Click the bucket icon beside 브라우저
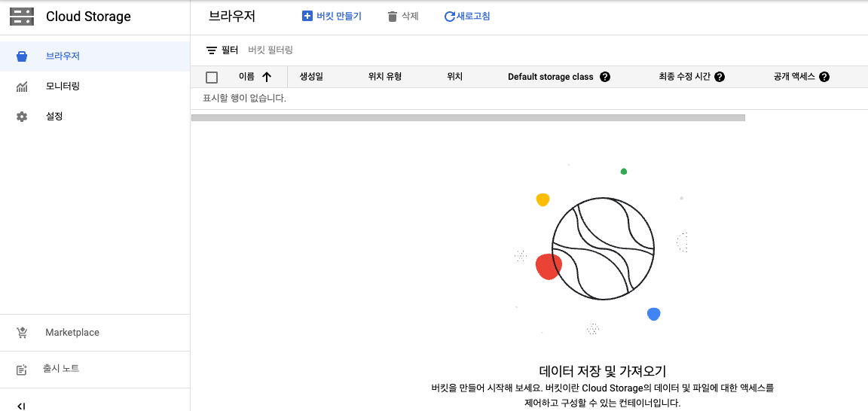This screenshot has height=411, width=868. [x=22, y=56]
